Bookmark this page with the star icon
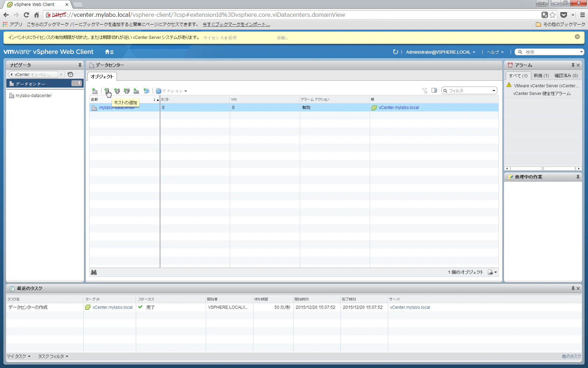This screenshot has width=588, height=368. [553, 15]
